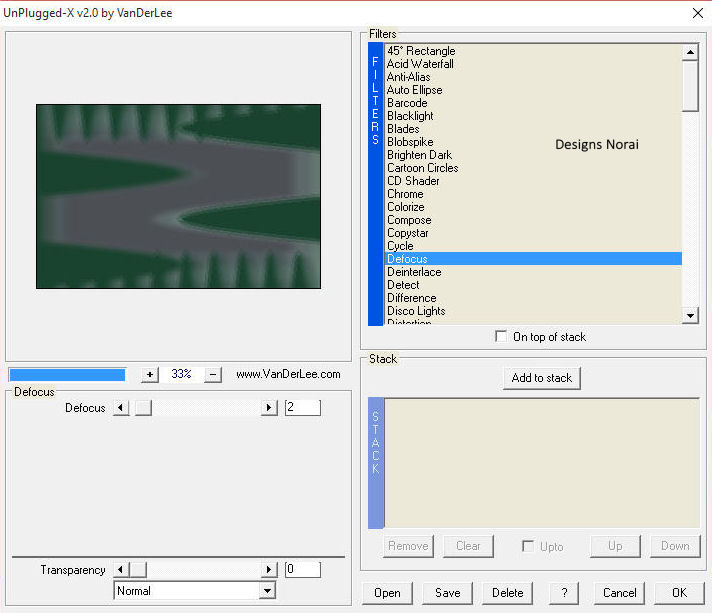Select the Compose filter

(533, 220)
